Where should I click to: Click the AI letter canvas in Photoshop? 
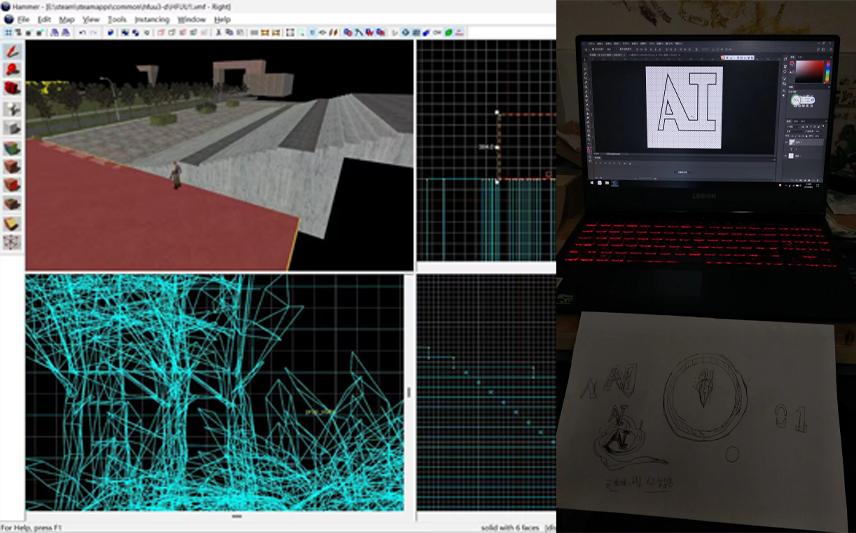[x=684, y=106]
